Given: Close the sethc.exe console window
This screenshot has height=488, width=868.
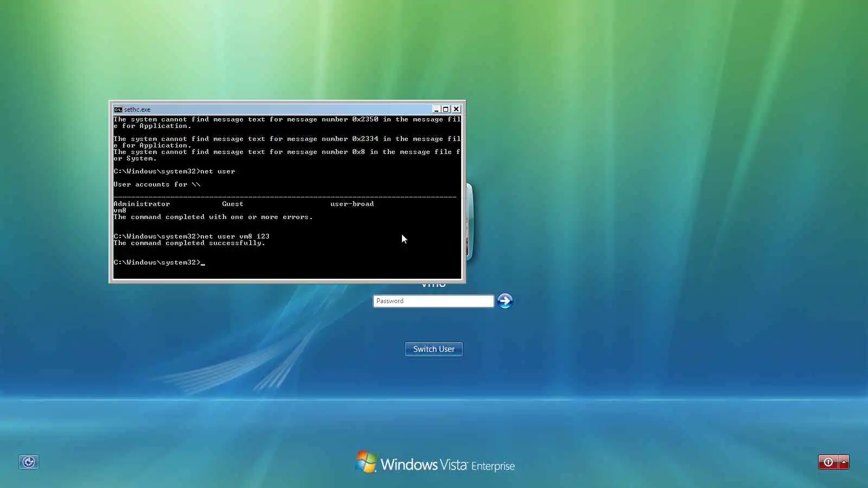Looking at the screenshot, I should click(x=456, y=109).
